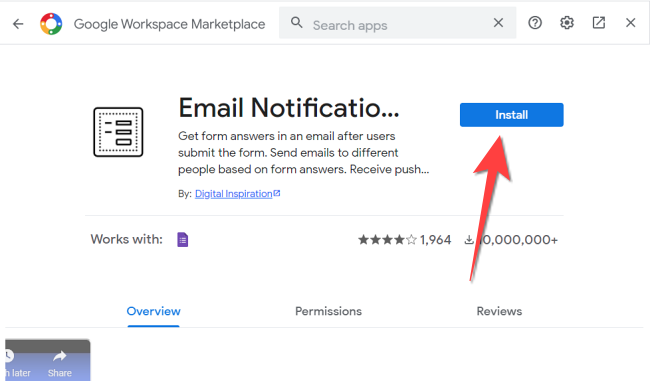This screenshot has width=650, height=381.
Task: Click the app description text
Action: click(x=303, y=153)
